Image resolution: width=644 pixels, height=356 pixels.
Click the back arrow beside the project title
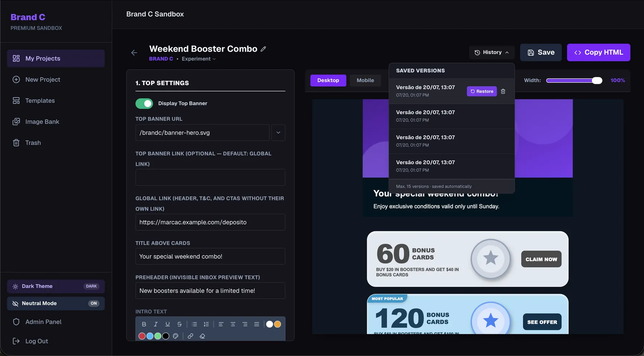tap(134, 53)
